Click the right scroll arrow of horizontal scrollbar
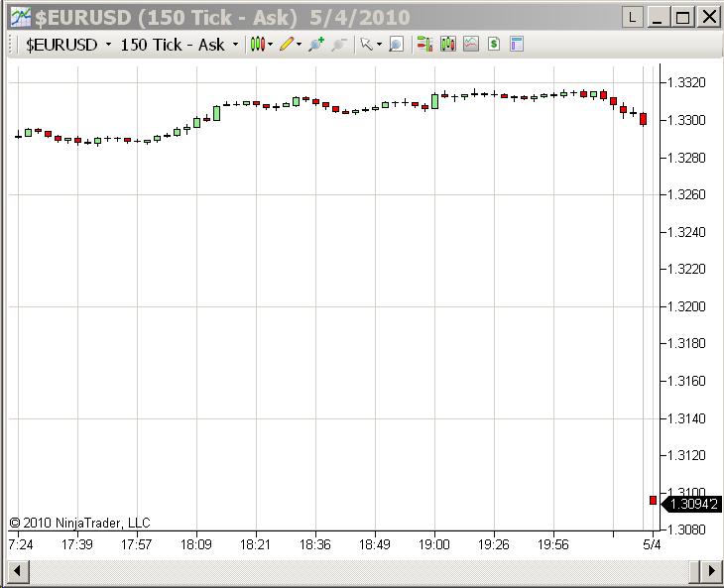This screenshot has height=588, width=724. click(710, 571)
